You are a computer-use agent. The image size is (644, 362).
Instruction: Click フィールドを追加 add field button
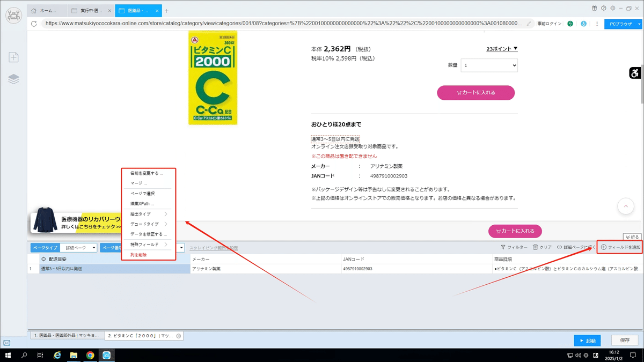(x=620, y=247)
